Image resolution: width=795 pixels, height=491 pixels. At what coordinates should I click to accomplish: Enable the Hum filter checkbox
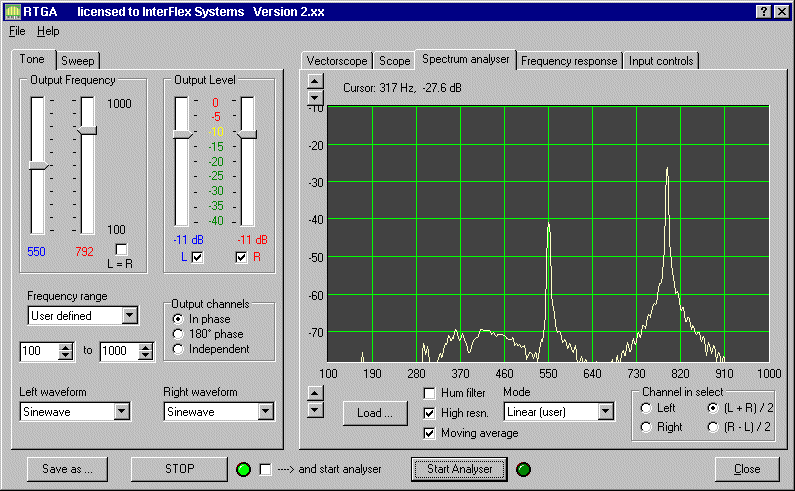click(x=429, y=393)
